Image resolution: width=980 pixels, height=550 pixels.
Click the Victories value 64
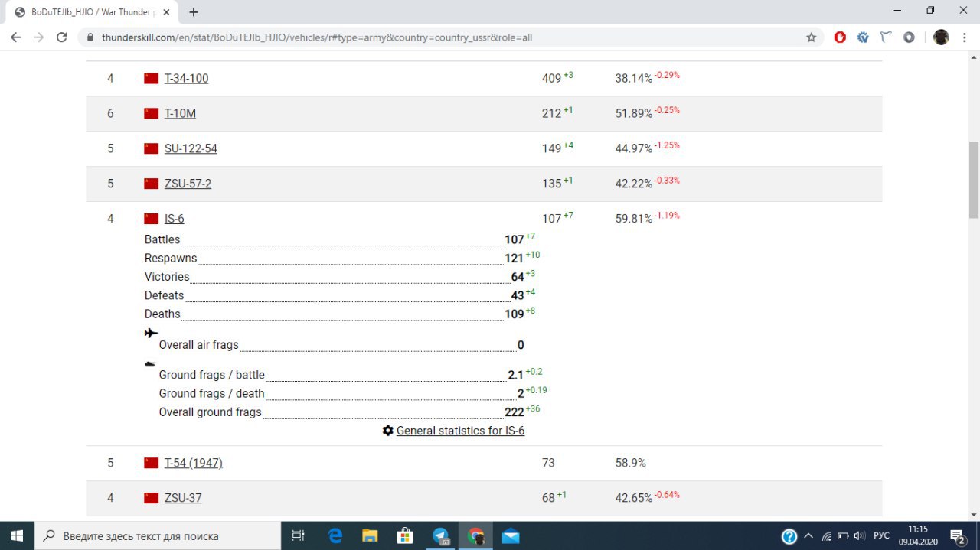[x=518, y=277]
